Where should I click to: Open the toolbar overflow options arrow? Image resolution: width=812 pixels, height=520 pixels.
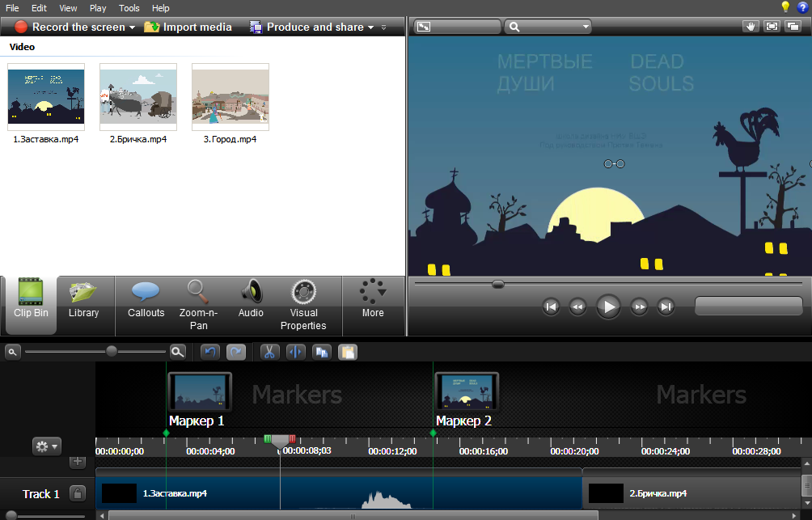pos(383,27)
